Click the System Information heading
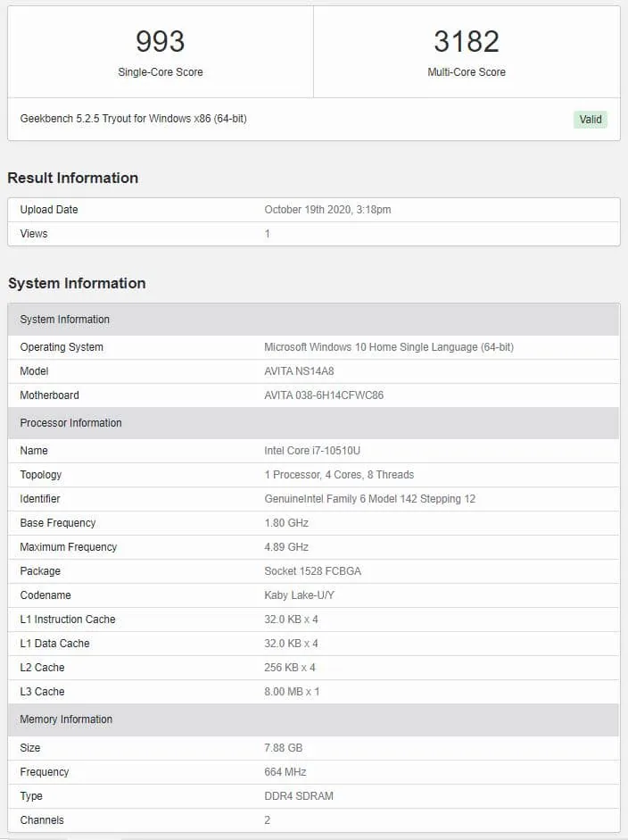Screen dimensions: 628x840 point(77,283)
